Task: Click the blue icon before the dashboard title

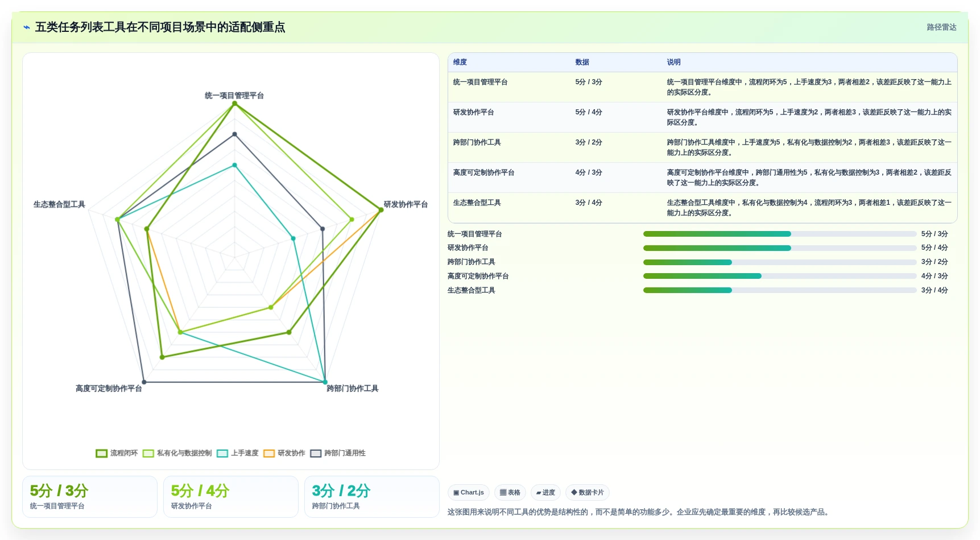Action: pyautogui.click(x=26, y=27)
